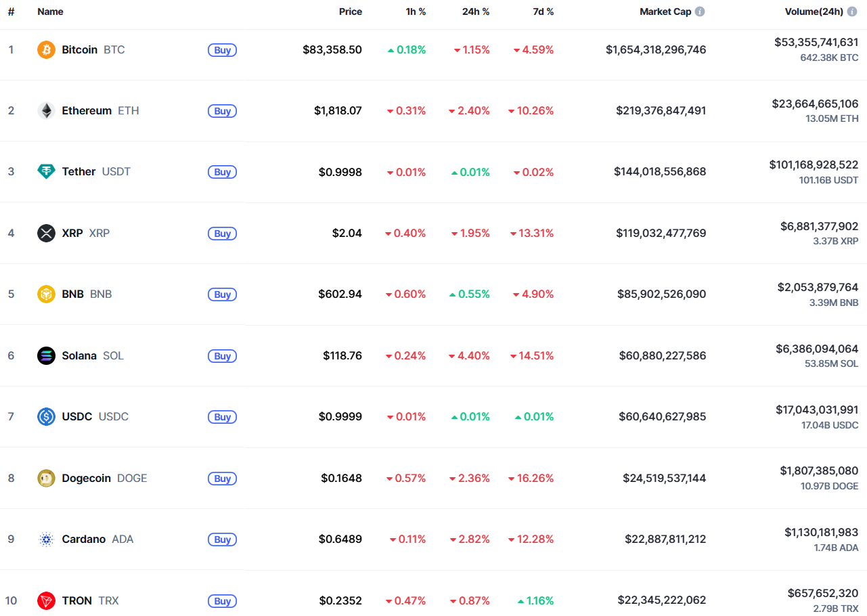Open the Cardano ADA coin page
867x616 pixels.
84,540
